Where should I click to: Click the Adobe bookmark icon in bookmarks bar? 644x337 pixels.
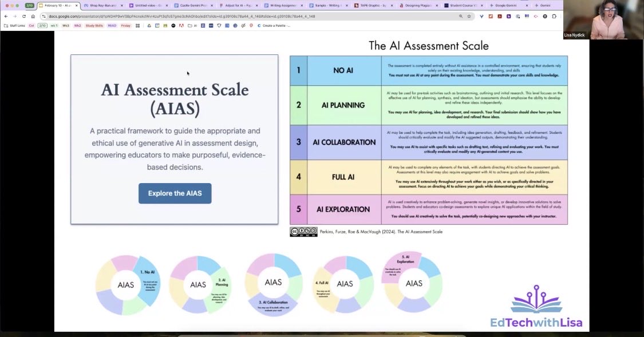(181, 25)
